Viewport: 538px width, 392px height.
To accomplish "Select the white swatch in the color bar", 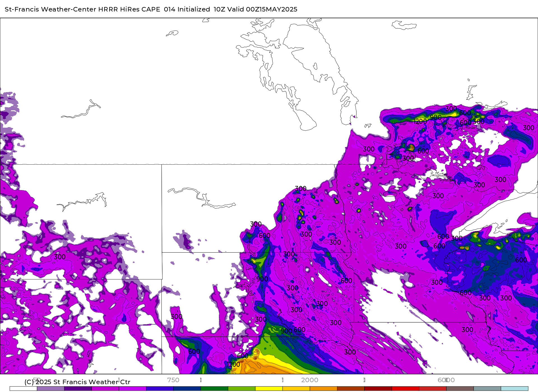I will 24,389.
